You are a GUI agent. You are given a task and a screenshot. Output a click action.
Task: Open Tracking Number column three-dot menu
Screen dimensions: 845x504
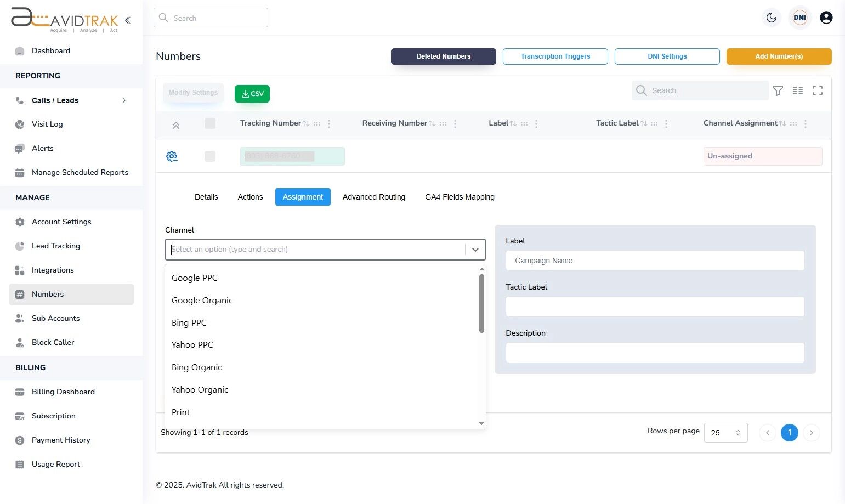pos(329,124)
